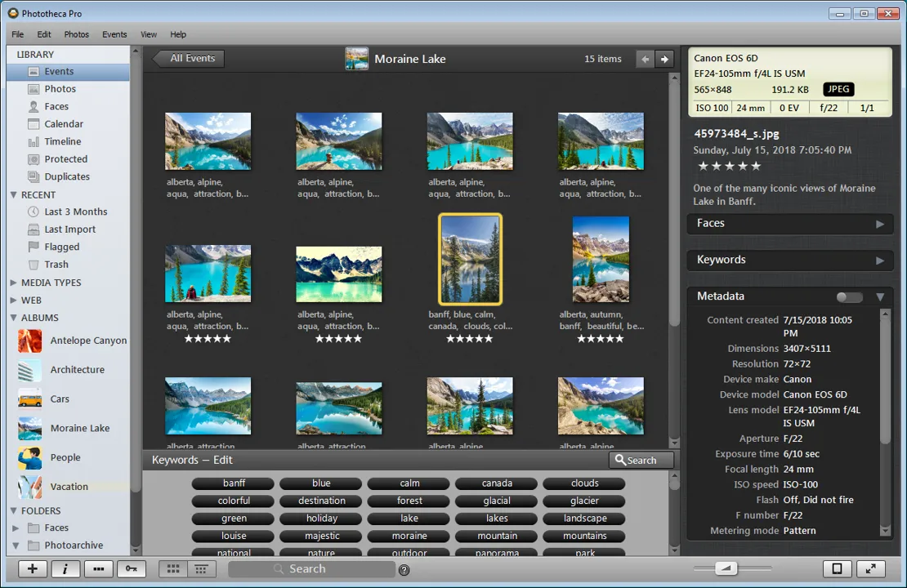Expand the MEDIA TYPES section
The height and width of the screenshot is (588, 907).
tap(14, 283)
